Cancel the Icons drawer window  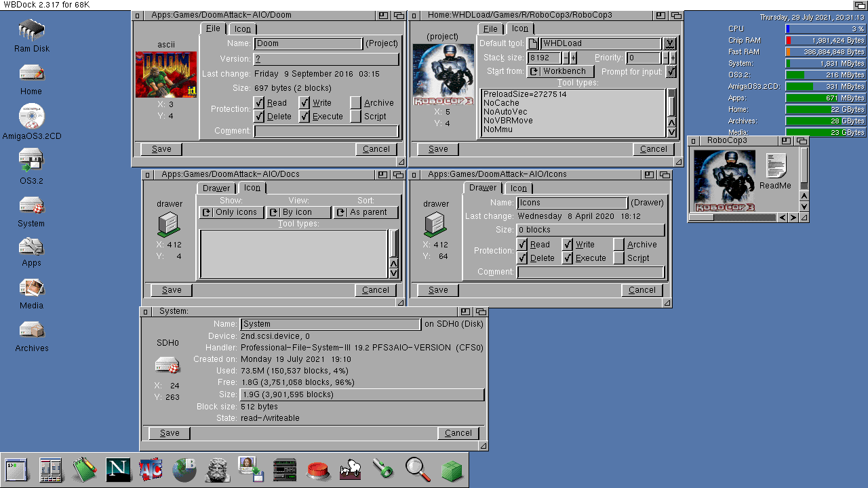(642, 290)
